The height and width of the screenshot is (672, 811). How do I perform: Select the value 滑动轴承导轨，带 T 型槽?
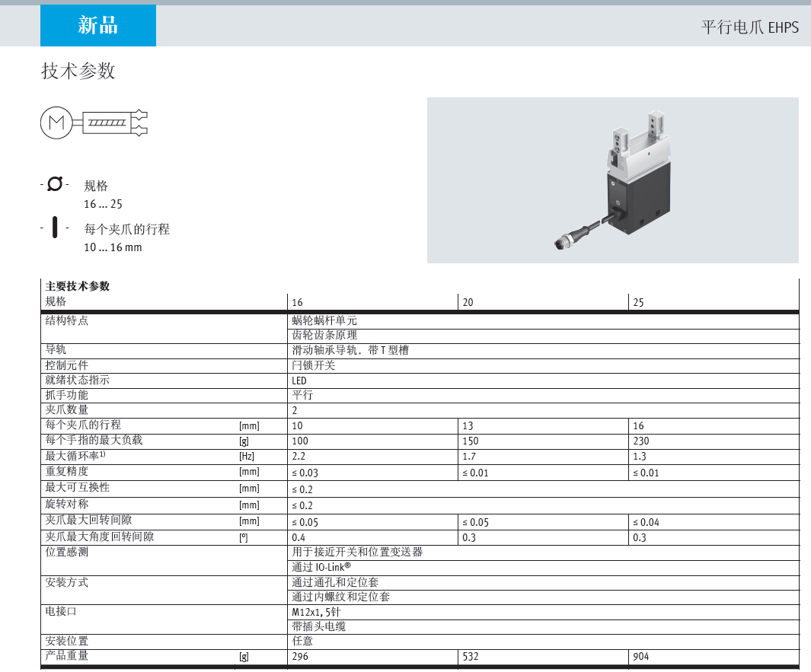(x=350, y=350)
